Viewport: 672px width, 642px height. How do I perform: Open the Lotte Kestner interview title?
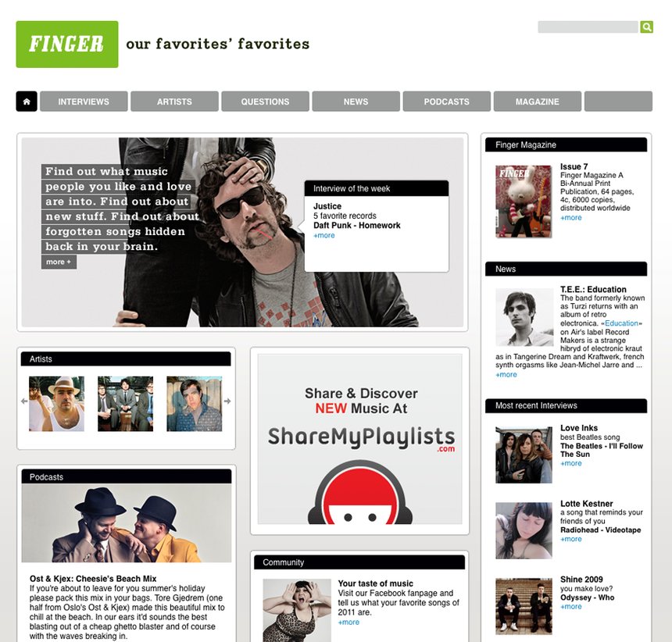[586, 504]
